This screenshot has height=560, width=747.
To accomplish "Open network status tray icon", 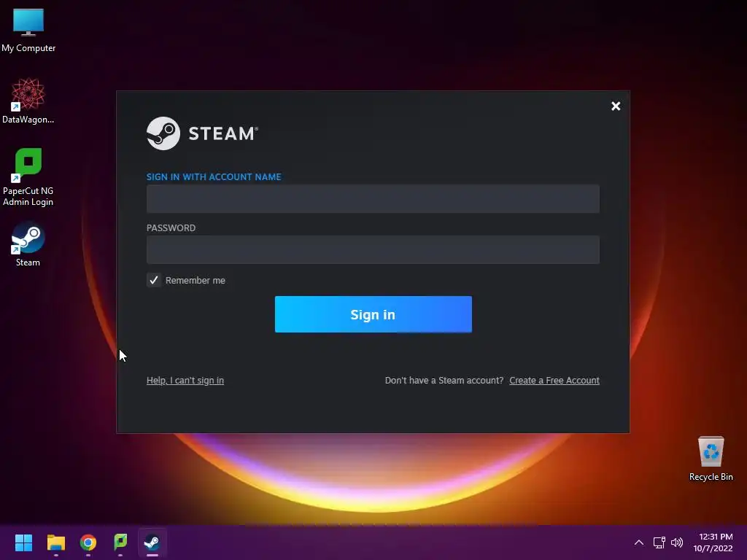I will (659, 542).
